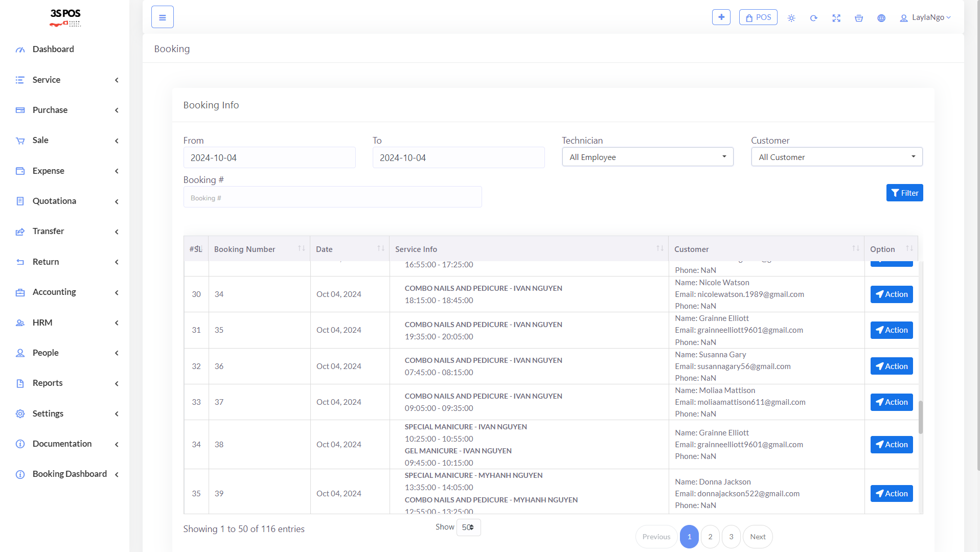This screenshot has height=552, width=980.
Task: Toggle fullscreen mode icon
Action: (x=836, y=18)
